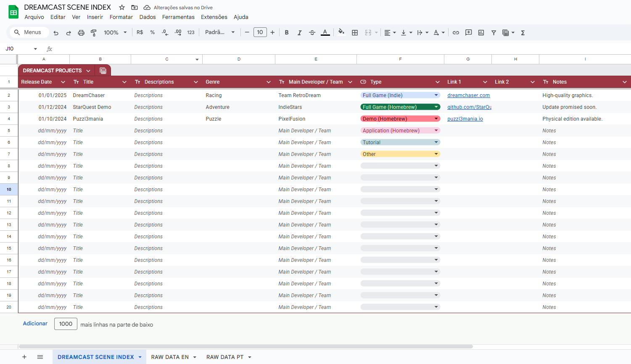Screen dimensions: 631x364
Task: Increase decimal places
Action: click(x=178, y=32)
